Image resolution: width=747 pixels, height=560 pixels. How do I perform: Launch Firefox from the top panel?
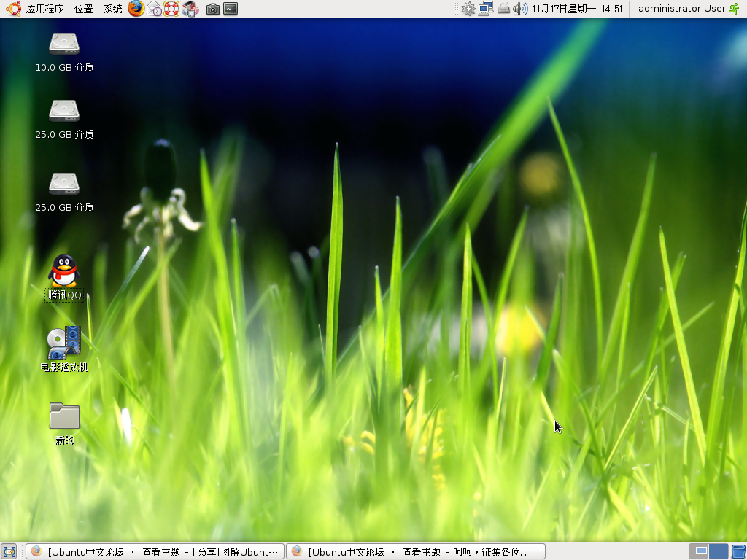[136, 9]
